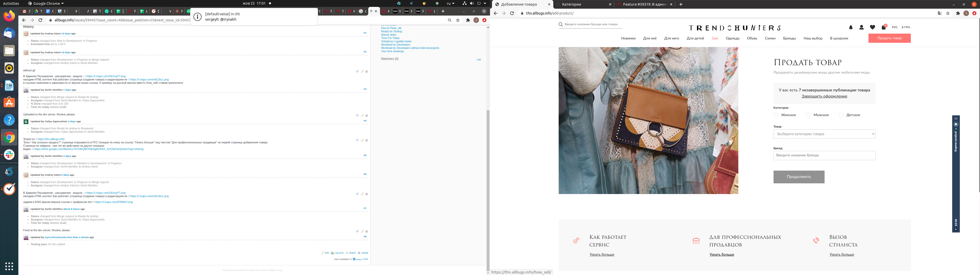Reload the thn.allbugs.info add-product page
Screen dimensions: 980x275
512,13
